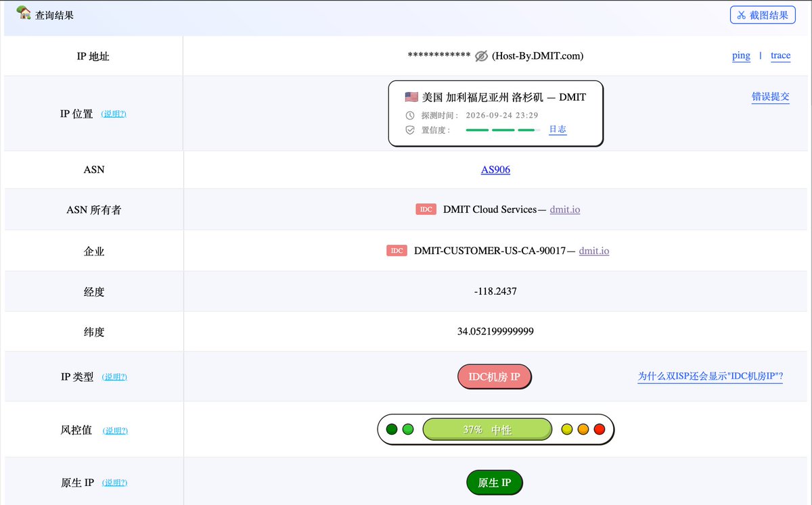Click IDC badge beside DMIT Cloud Services

point(426,210)
